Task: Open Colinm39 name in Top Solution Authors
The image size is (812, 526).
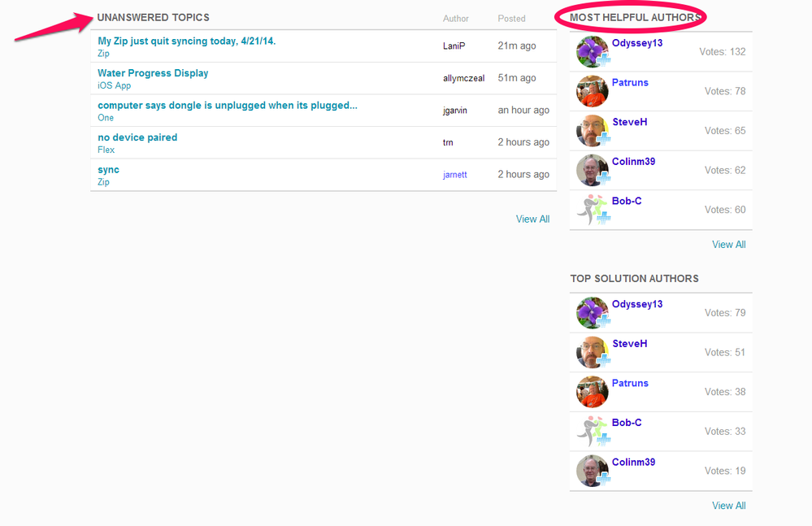Action: [x=633, y=462]
